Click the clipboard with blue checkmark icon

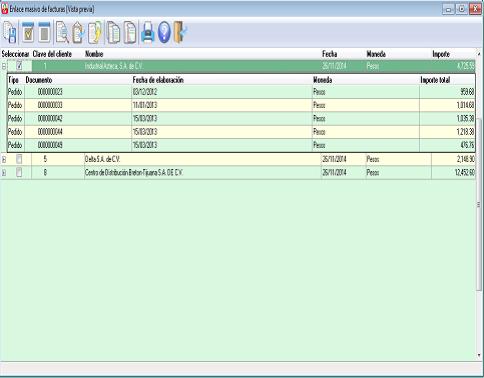(78, 33)
